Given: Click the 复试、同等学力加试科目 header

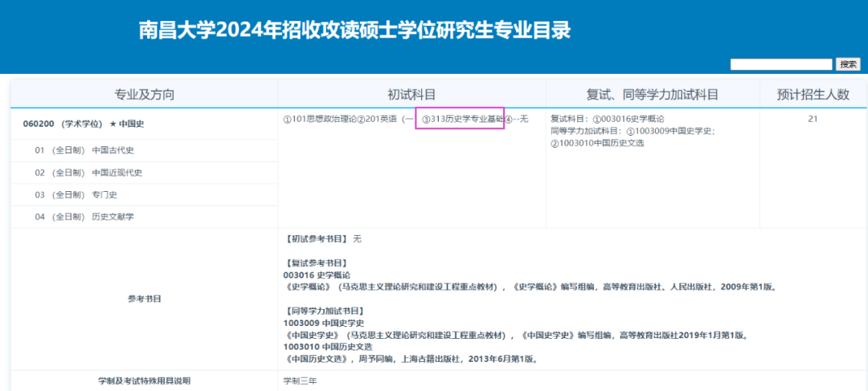Looking at the screenshot, I should tap(652, 95).
